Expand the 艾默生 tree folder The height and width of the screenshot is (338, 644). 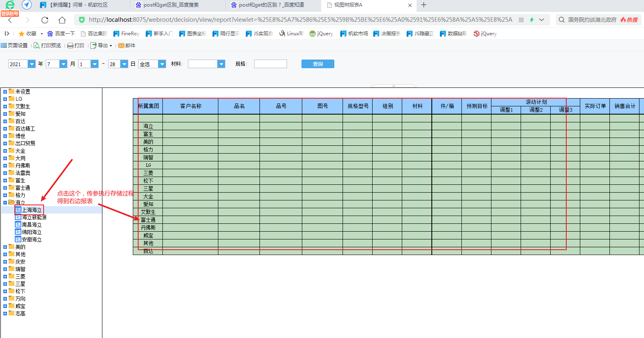point(5,106)
